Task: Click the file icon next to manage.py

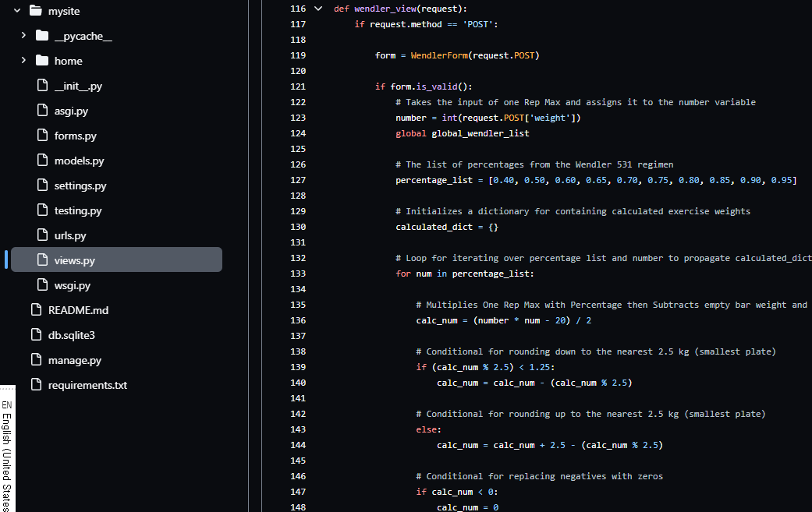Action: click(x=35, y=360)
